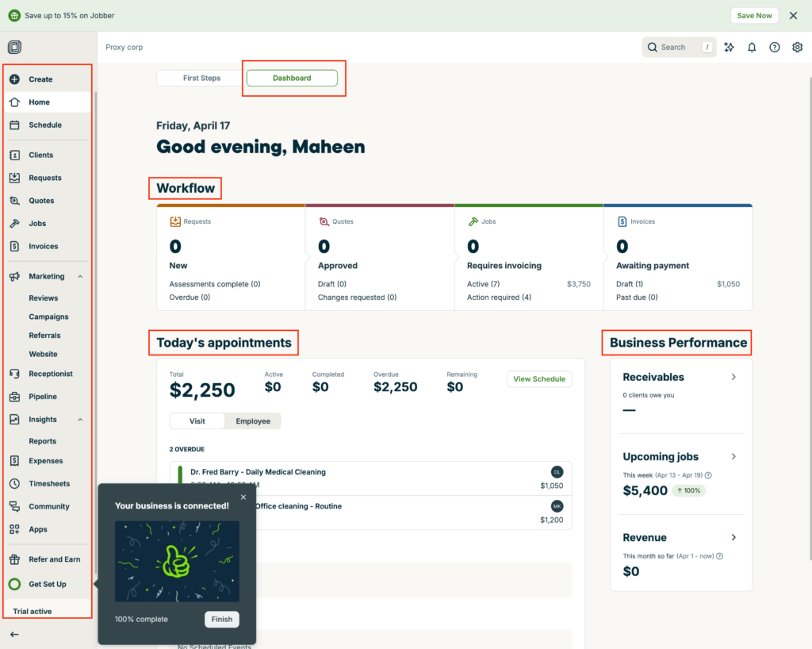Click the Expenses icon
This screenshot has height=649, width=812.
(x=14, y=460)
